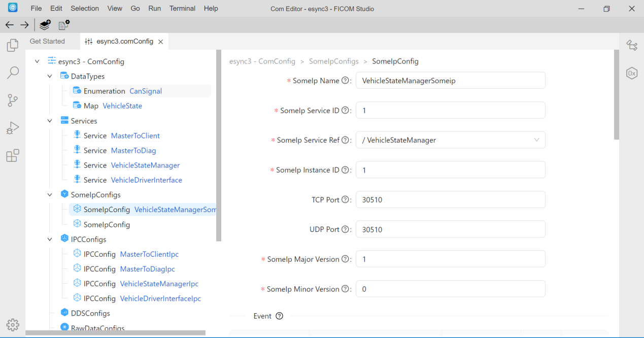Click help icon next to TCP Port

[x=346, y=199]
